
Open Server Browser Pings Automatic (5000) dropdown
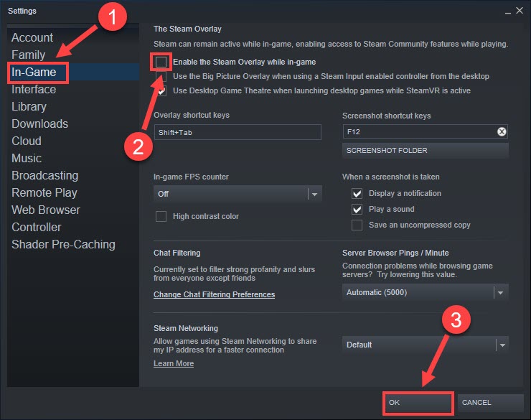(x=425, y=292)
